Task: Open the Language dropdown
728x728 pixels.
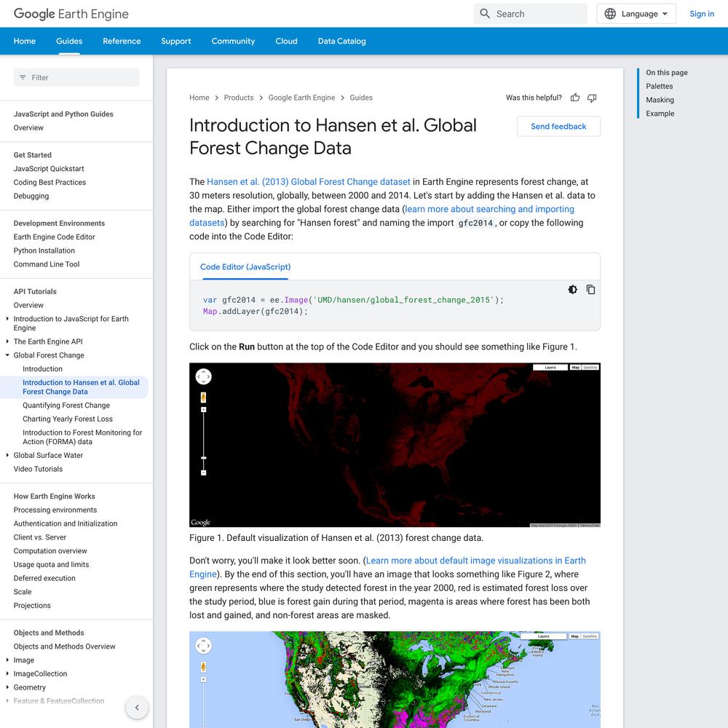Action: (636, 14)
